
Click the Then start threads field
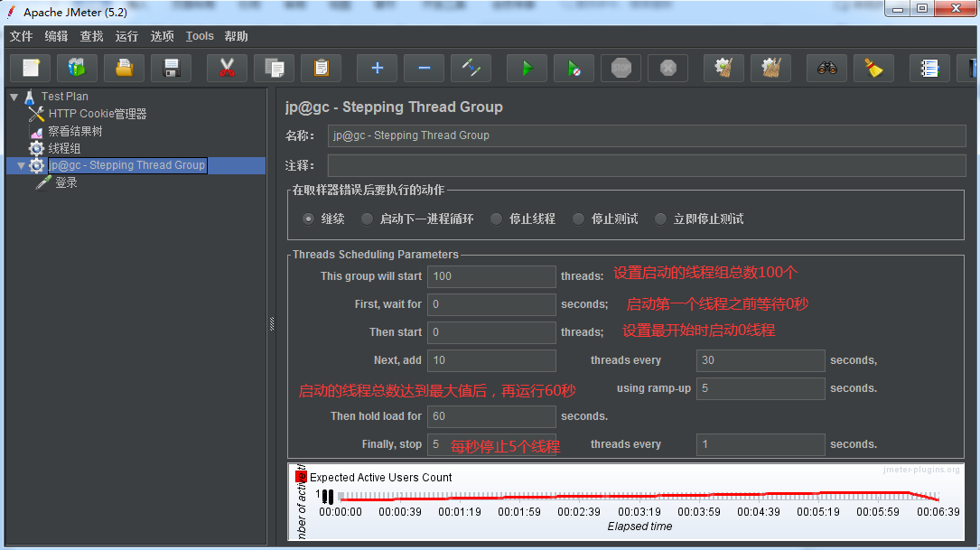click(x=491, y=332)
